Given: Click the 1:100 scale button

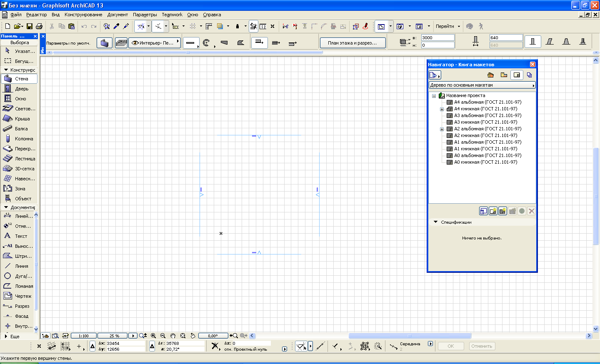Looking at the screenshot, I should [x=84, y=336].
